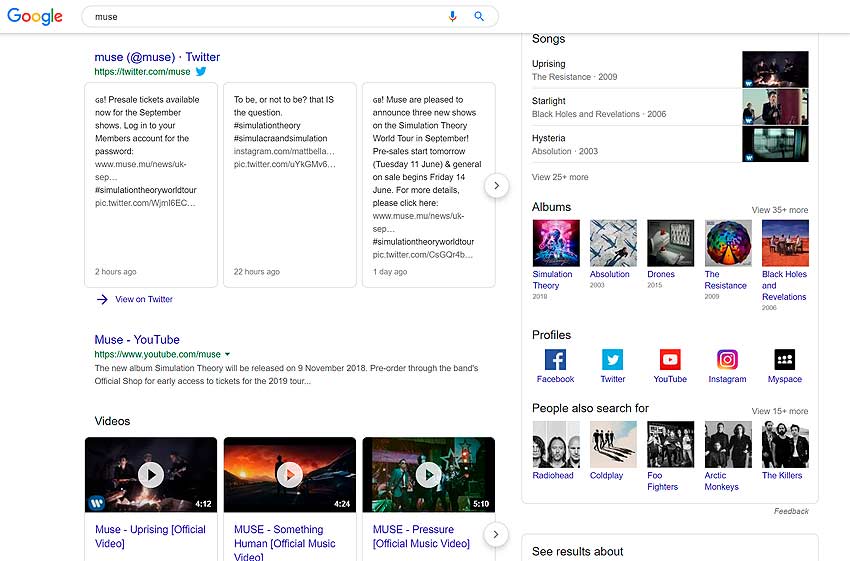
Task: Open MUSE - Pressure video title link
Action: [x=421, y=536]
